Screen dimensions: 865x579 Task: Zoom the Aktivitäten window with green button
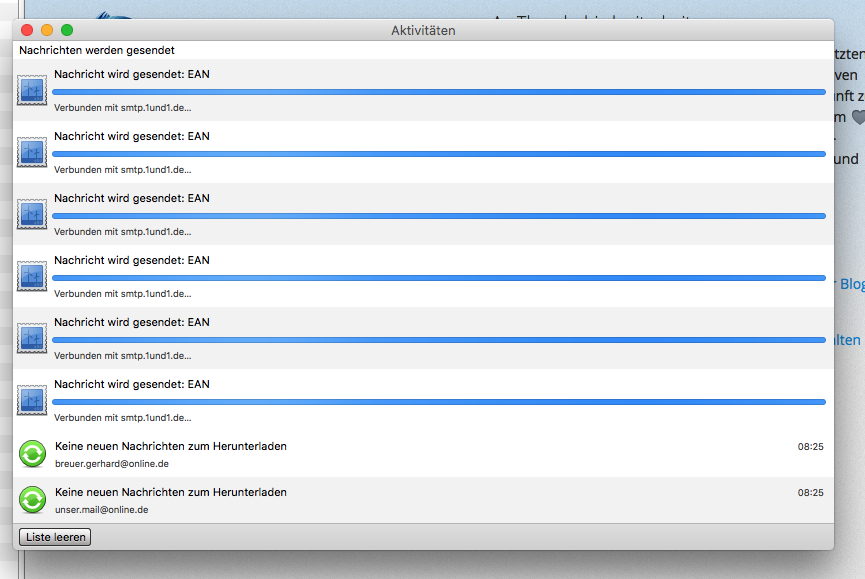(67, 30)
